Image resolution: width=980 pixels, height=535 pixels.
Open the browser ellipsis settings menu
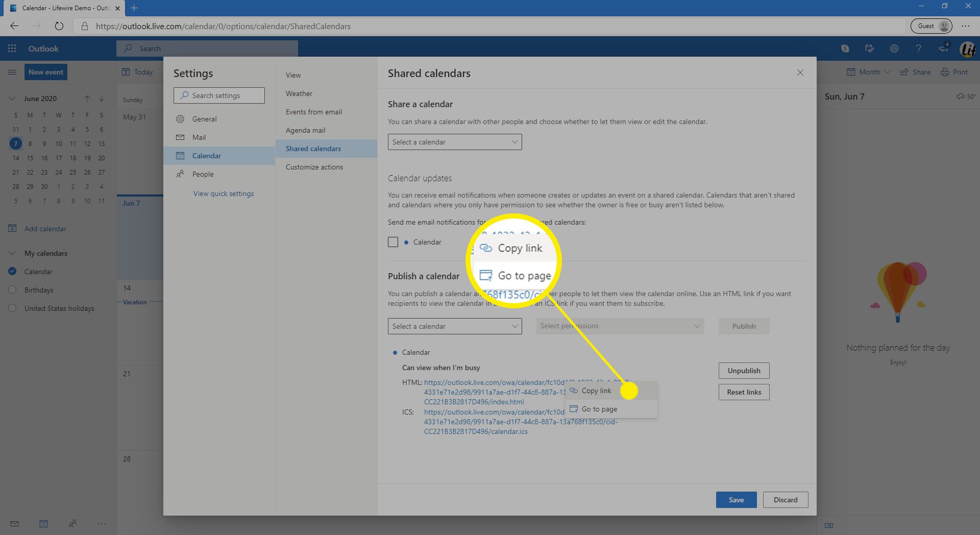966,26
